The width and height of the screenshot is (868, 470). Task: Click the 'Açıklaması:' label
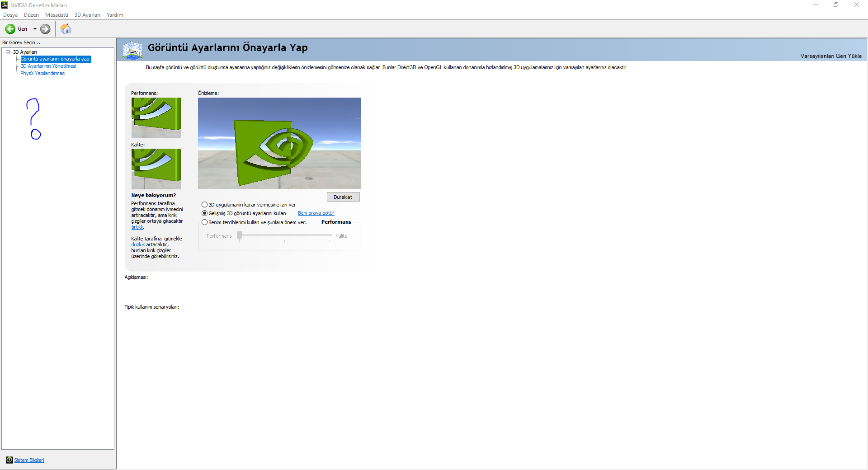(x=136, y=277)
